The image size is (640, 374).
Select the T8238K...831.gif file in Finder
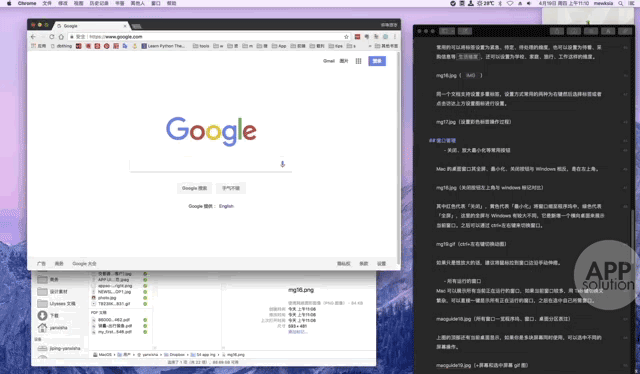[x=111, y=303]
